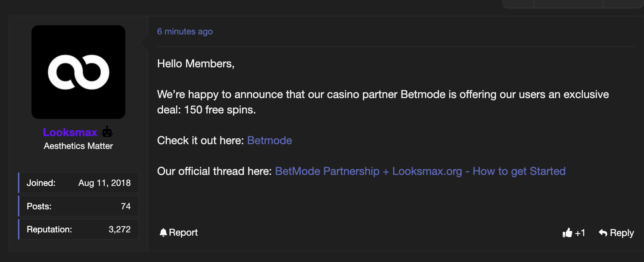Open the BetMode Partnership thread link
The image size is (644, 262).
pos(420,171)
